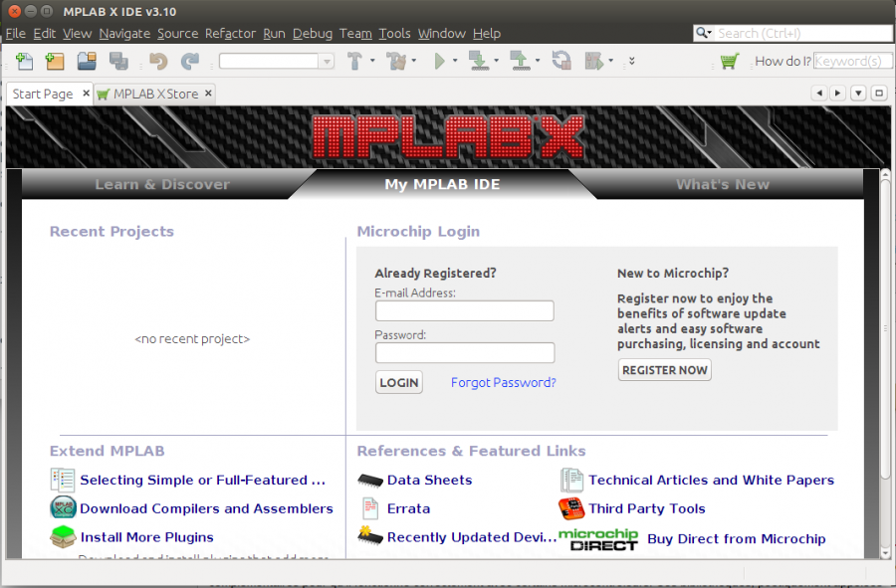Show more toolbar items chevron

pyautogui.click(x=632, y=61)
